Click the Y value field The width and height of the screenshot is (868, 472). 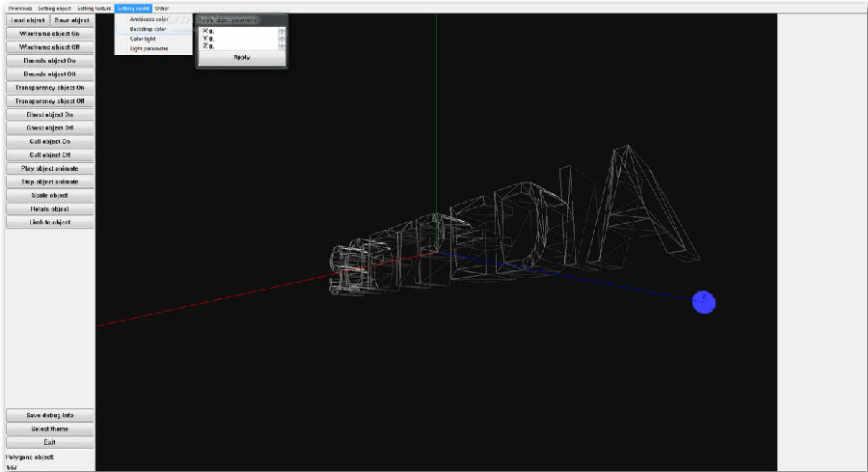tap(242, 39)
